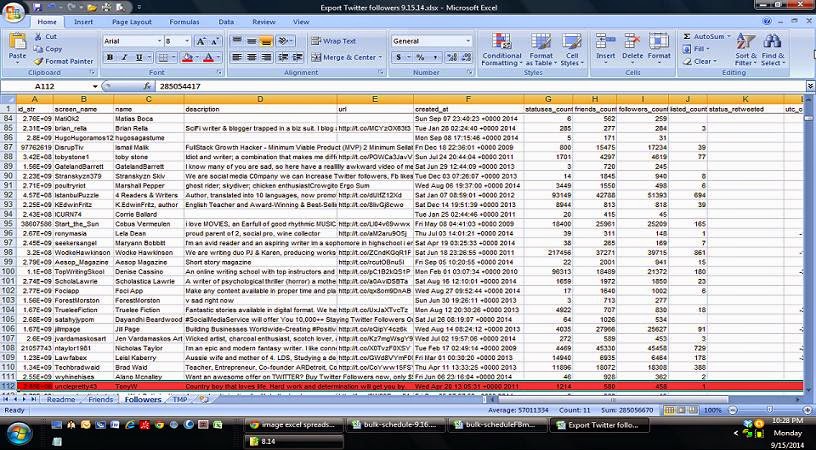816x450 pixels.
Task: Switch to the Page Layout tab
Action: coord(132,22)
